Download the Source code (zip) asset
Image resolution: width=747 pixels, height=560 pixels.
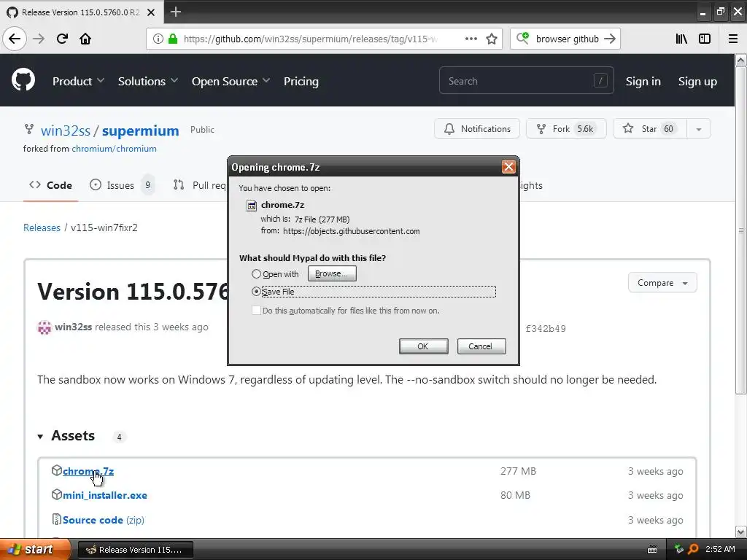click(104, 520)
